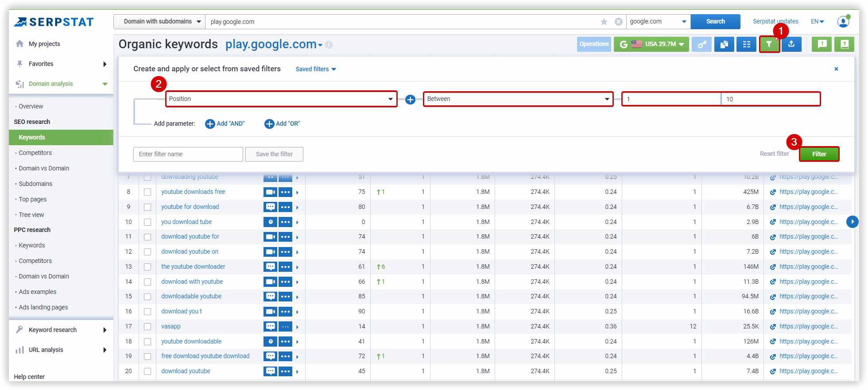
Task: Open three-dots menu for download youtube for
Action: pos(285,237)
